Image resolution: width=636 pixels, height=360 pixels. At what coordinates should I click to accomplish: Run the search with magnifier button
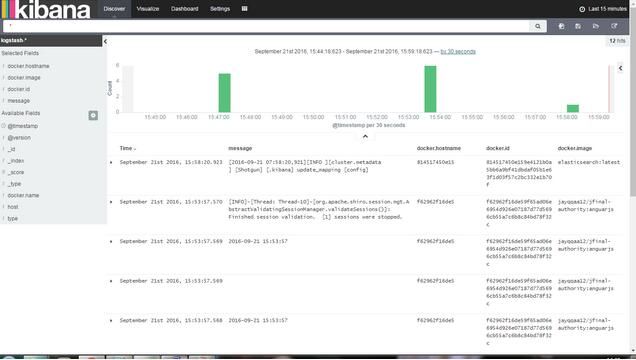click(538, 26)
